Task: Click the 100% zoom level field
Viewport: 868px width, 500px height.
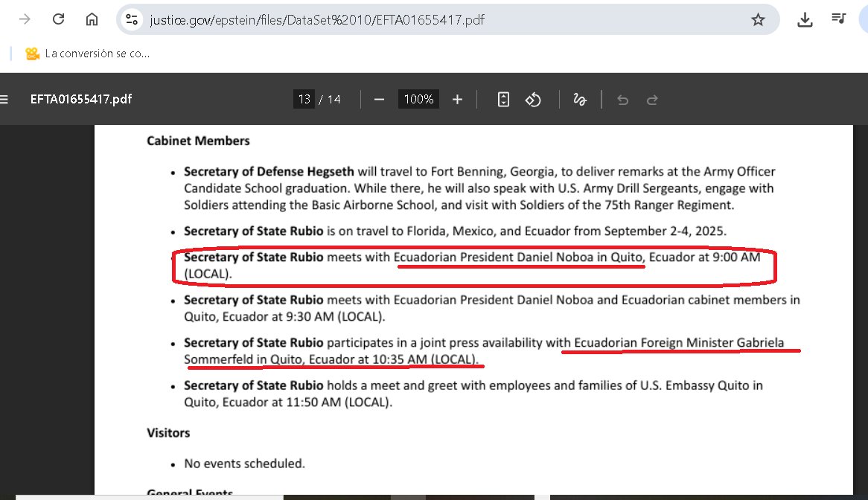Action: [x=418, y=99]
